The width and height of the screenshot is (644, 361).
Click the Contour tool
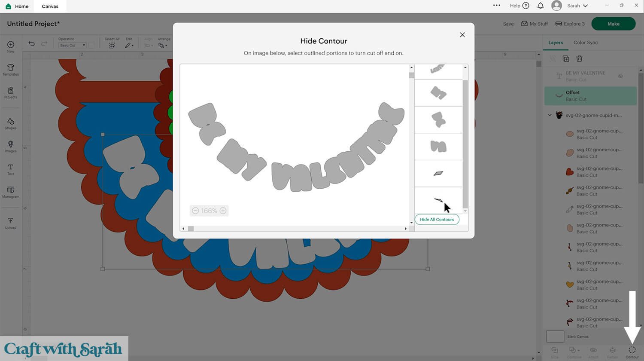point(632,352)
